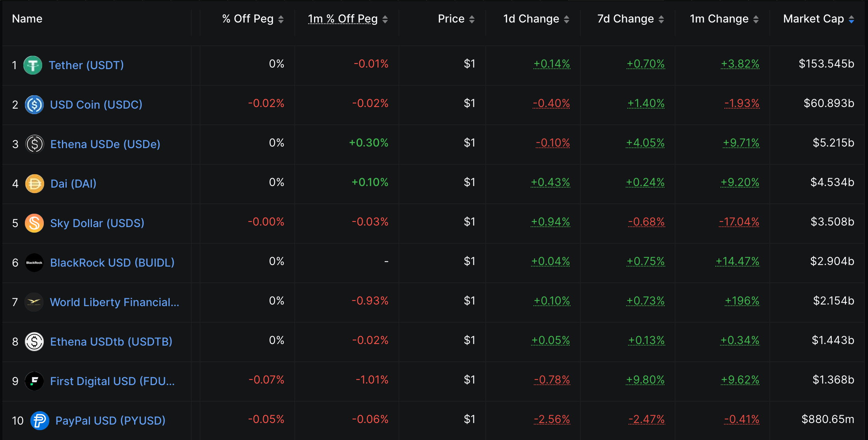
Task: Sort table by Price column arrows
Action: pos(472,19)
